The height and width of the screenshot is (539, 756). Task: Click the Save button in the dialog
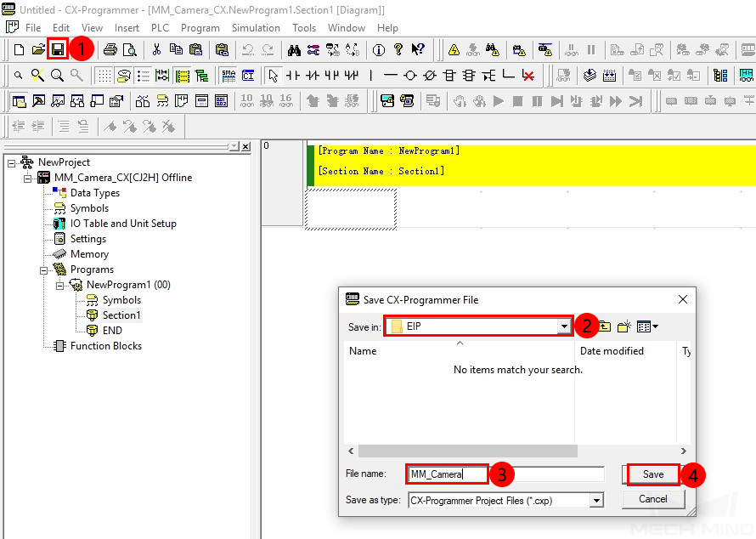pos(653,474)
